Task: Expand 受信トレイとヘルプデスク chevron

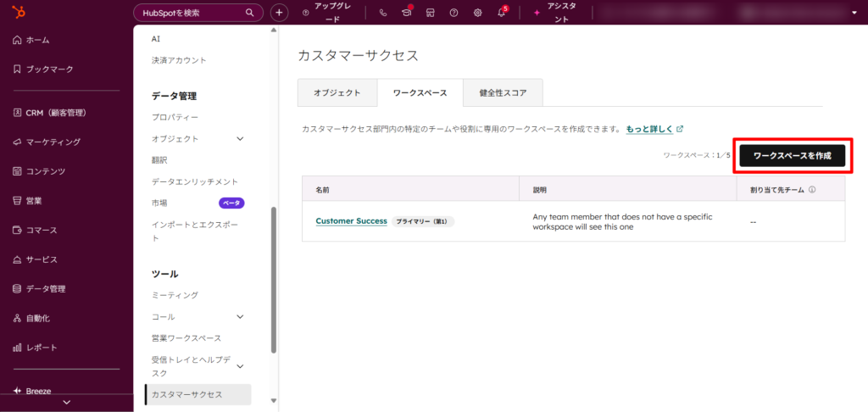Action: 240,366
